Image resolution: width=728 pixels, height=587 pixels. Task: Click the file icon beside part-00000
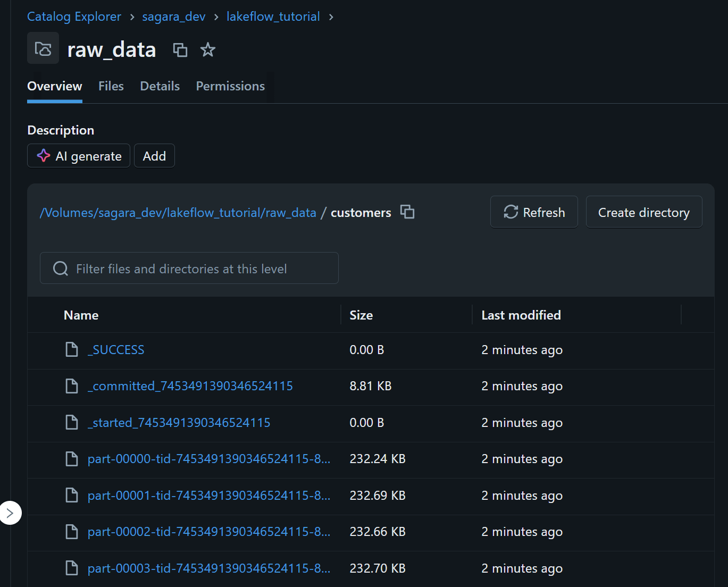click(x=72, y=459)
